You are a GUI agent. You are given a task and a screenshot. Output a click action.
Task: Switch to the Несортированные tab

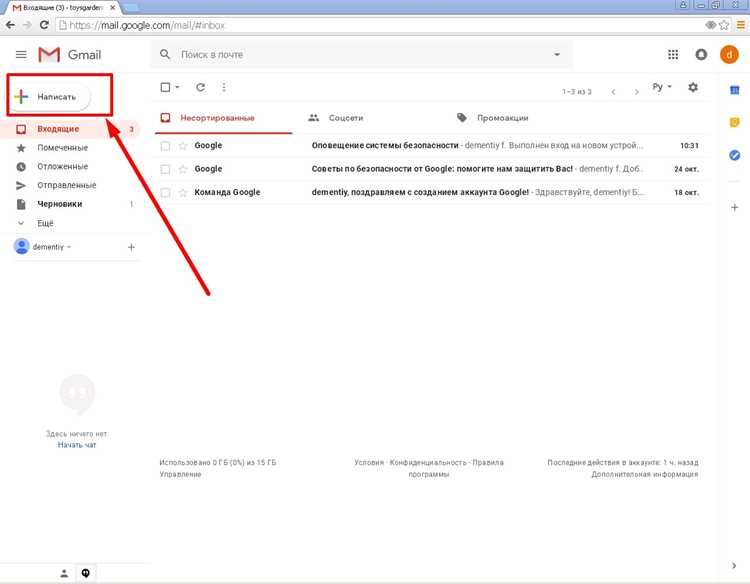pos(223,118)
